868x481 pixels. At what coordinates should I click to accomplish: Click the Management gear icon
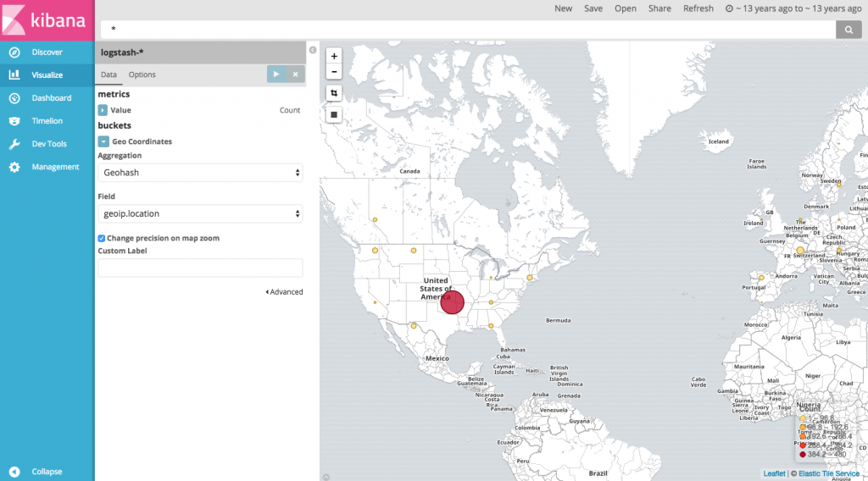click(x=14, y=167)
